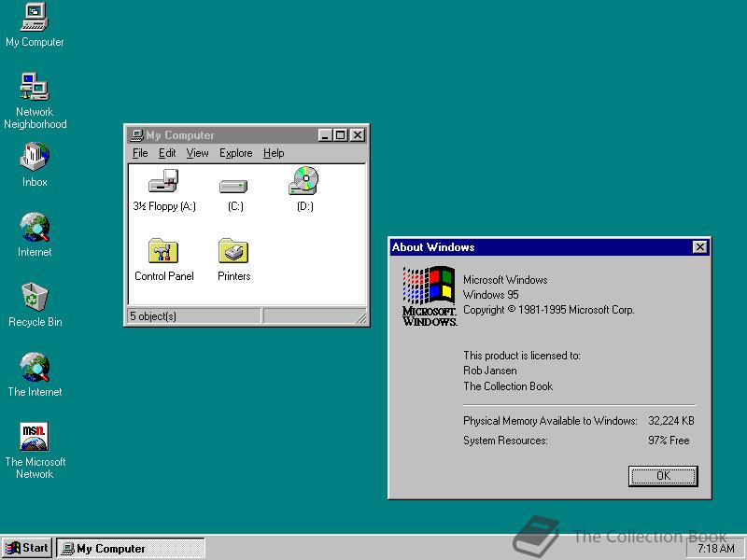This screenshot has width=747, height=560.
Task: Select the Control Panel folder
Action: [x=164, y=260]
